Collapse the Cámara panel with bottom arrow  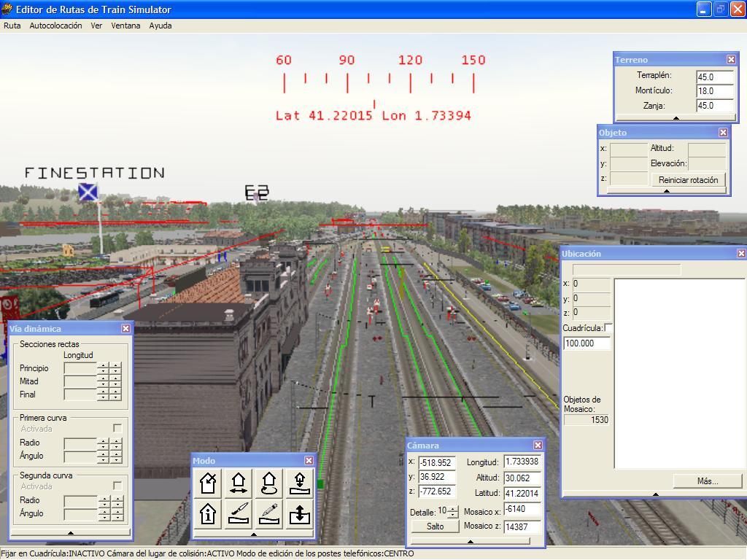pos(470,541)
